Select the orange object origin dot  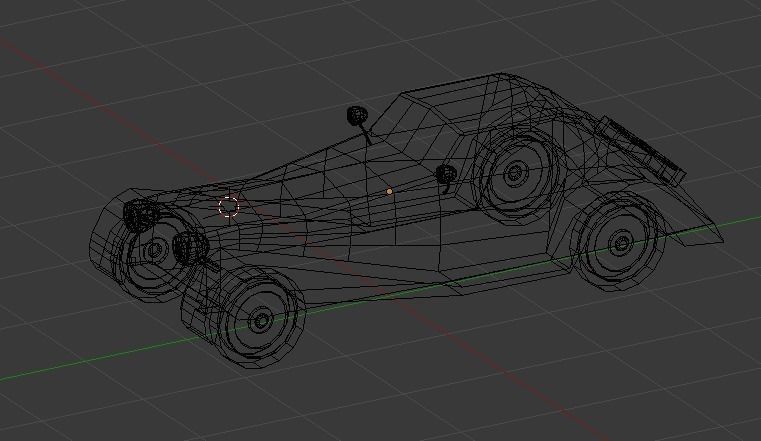(x=389, y=192)
